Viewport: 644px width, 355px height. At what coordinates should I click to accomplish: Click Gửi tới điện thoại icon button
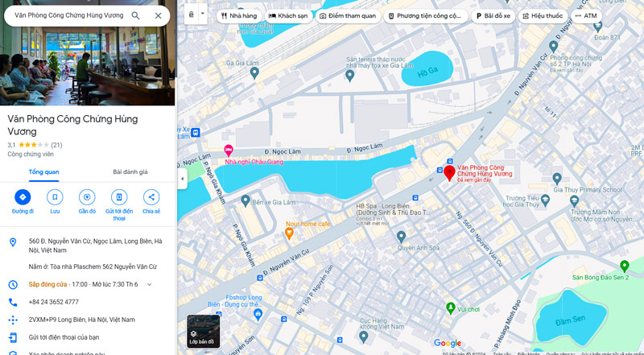pyautogui.click(x=119, y=197)
